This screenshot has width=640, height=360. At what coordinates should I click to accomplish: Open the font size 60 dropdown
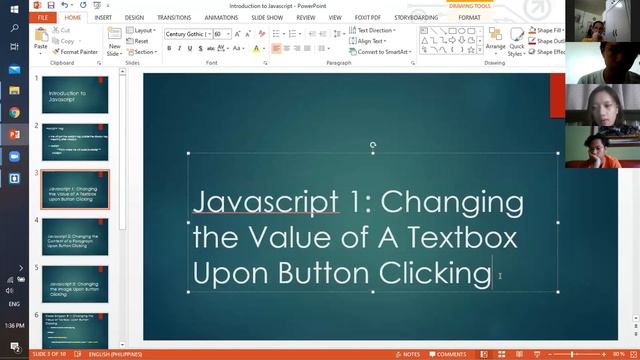(x=228, y=34)
